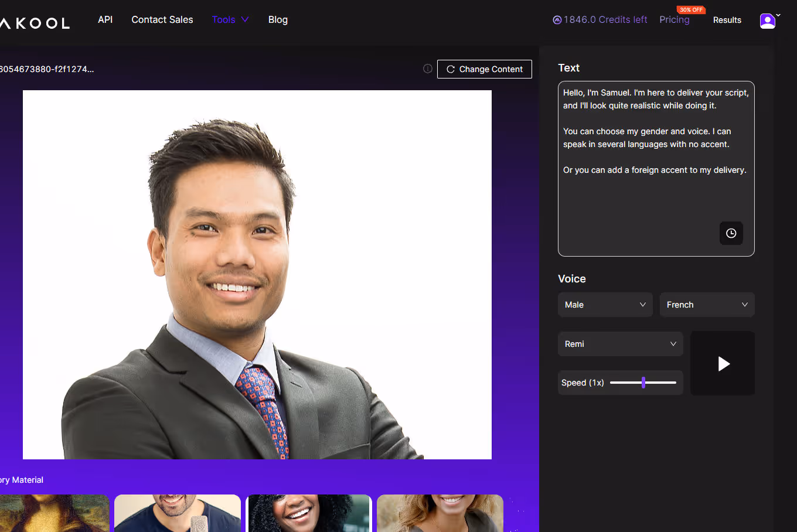Select the curly dark-haired woman thumbnail
Screen dimensions: 797x532
(309, 513)
